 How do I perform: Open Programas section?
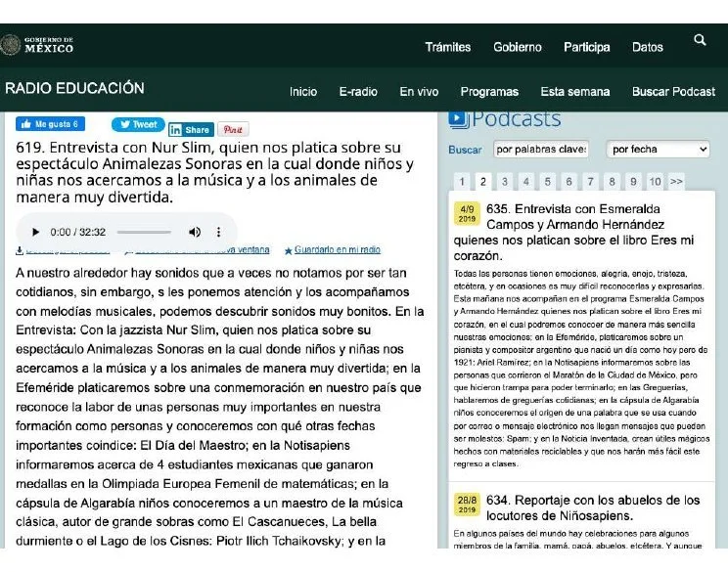(x=489, y=92)
